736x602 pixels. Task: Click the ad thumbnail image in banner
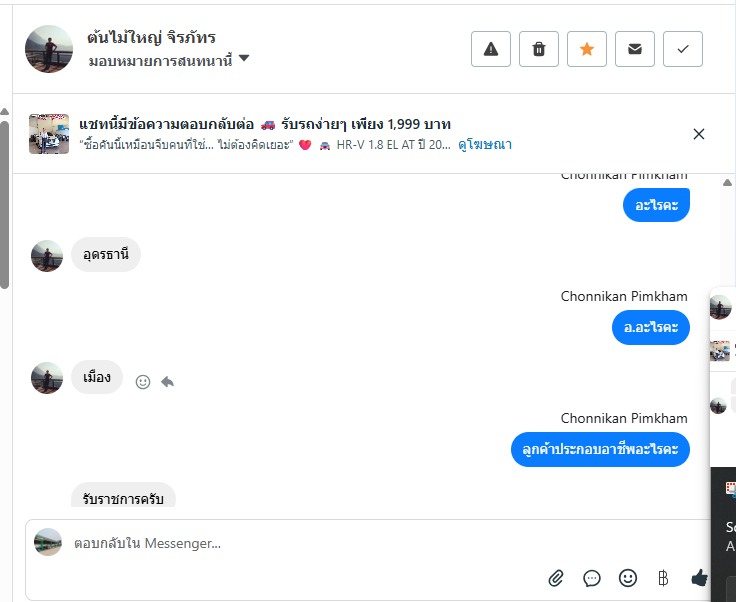(49, 134)
